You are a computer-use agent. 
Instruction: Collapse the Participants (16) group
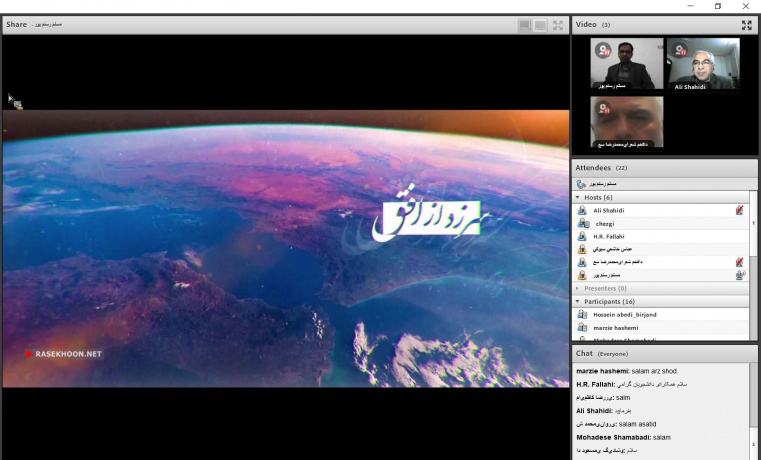click(577, 301)
